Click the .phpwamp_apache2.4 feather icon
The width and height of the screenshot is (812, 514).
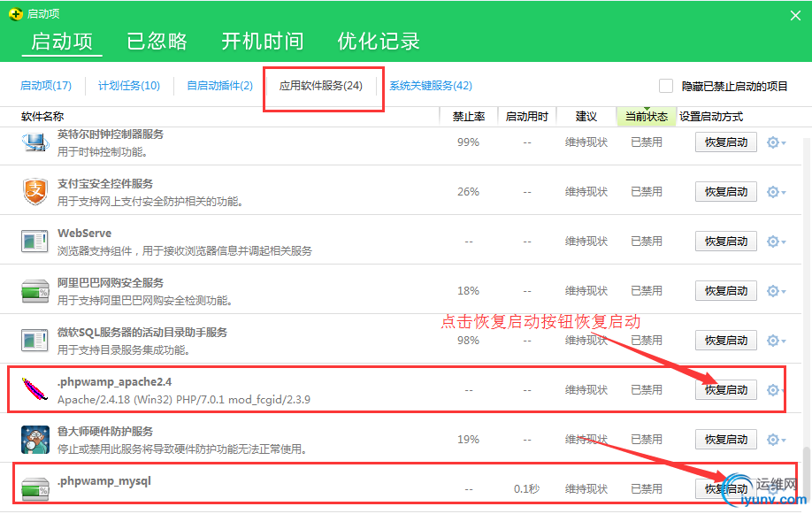tap(34, 389)
